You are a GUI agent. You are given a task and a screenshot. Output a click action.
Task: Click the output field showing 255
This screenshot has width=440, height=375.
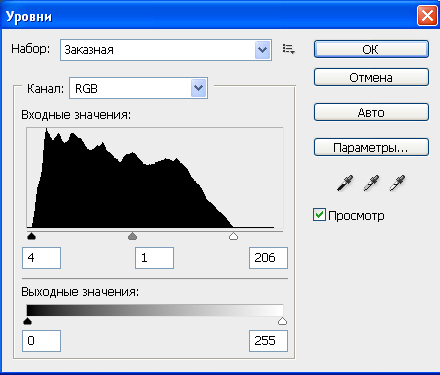click(268, 341)
